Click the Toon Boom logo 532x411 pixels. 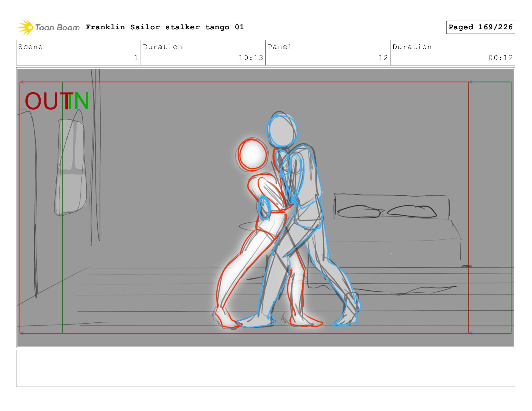(x=48, y=27)
